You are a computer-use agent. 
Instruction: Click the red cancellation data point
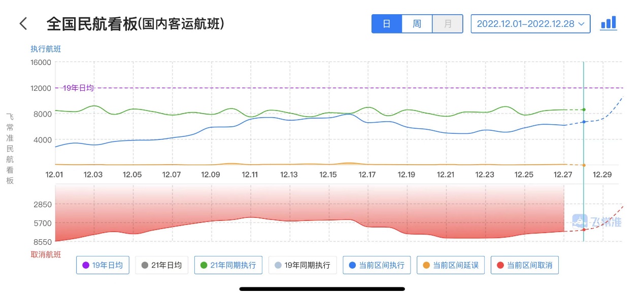pos(584,230)
